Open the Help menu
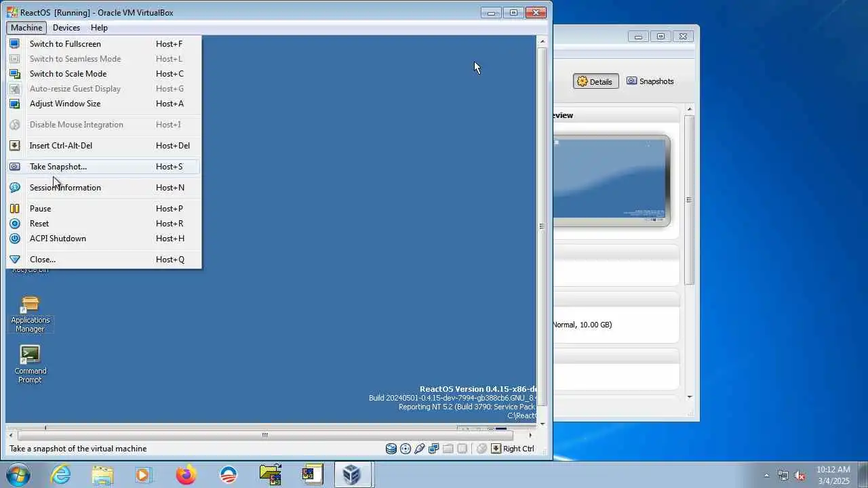868x488 pixels. click(99, 28)
